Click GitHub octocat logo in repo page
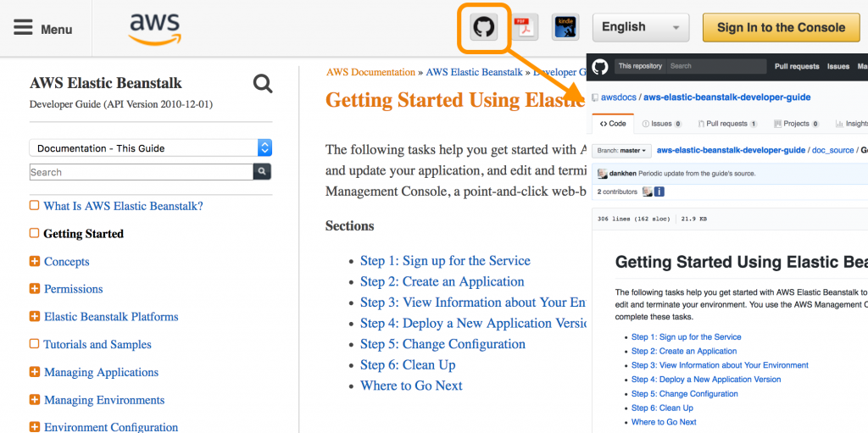868x433 pixels. (600, 66)
